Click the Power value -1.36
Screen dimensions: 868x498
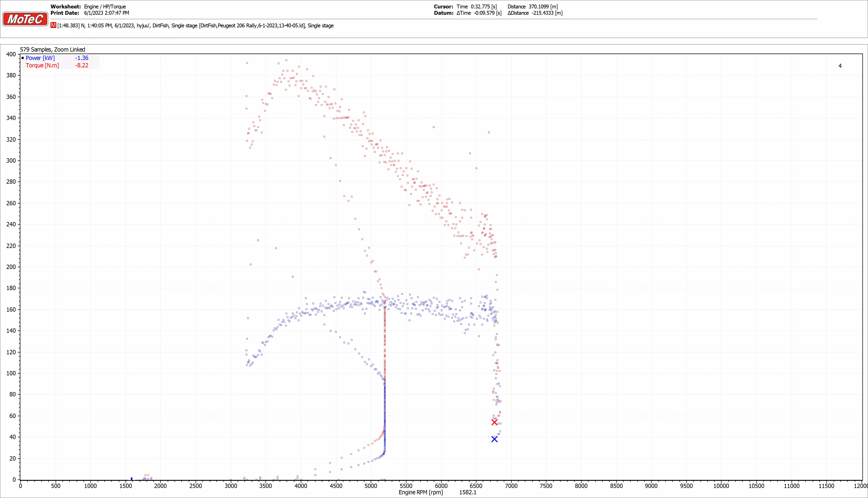click(x=82, y=58)
